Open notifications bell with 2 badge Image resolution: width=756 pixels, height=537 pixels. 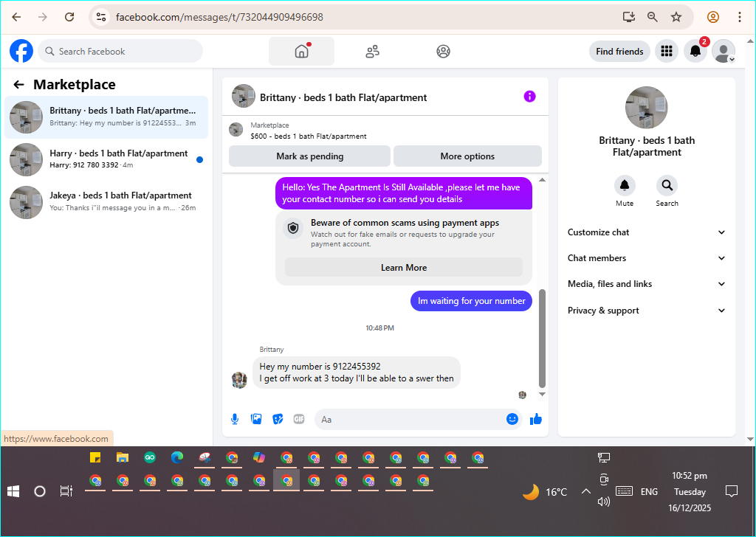pos(695,51)
